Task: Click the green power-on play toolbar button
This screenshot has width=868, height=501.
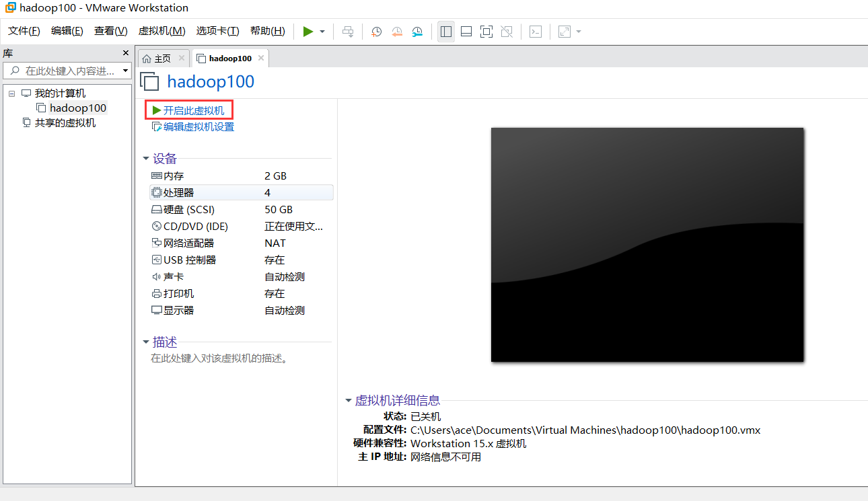Action: tap(308, 32)
